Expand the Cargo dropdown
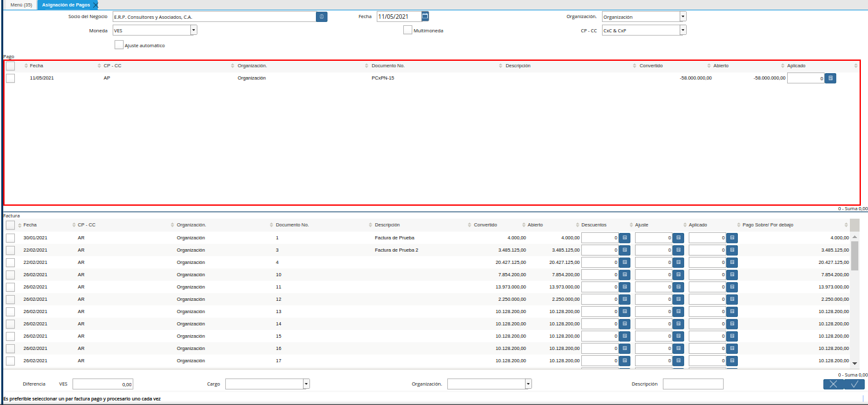868x405 pixels. click(306, 384)
